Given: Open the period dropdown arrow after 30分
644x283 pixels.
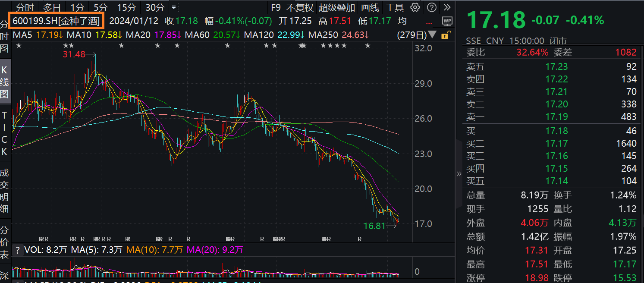Looking at the screenshot, I should [x=174, y=7].
